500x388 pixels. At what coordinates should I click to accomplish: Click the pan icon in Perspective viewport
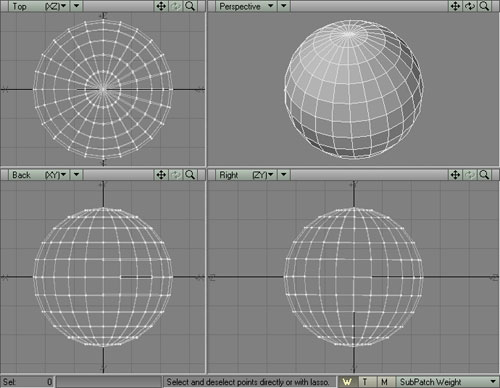pyautogui.click(x=455, y=6)
